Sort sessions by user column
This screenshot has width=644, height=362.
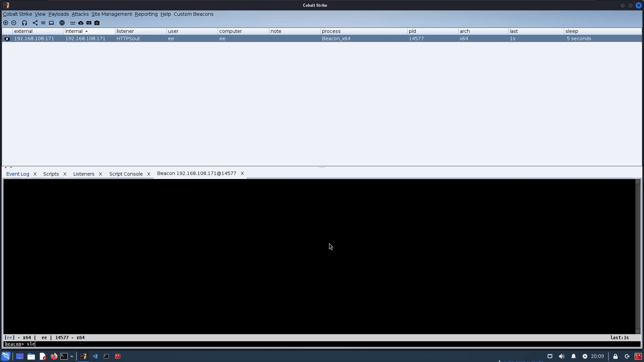192,31
